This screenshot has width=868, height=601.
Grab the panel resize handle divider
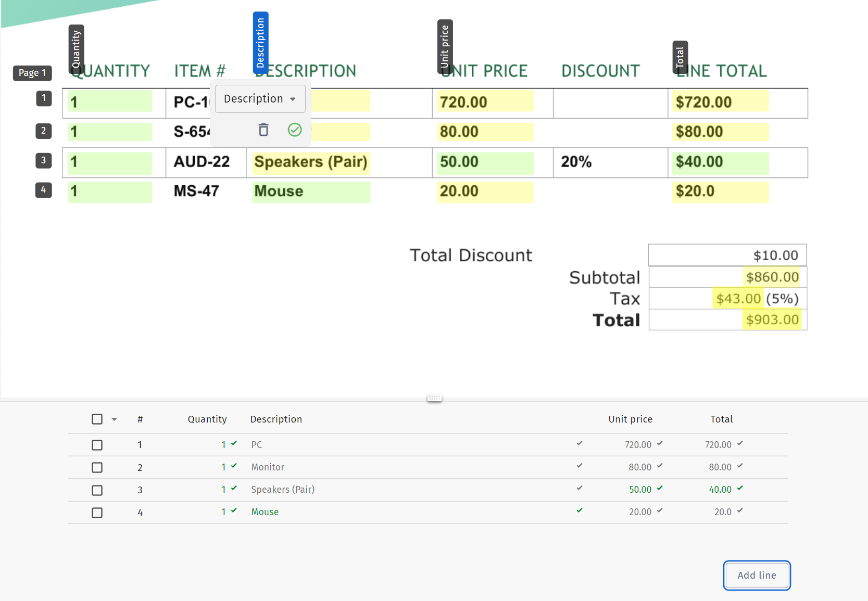pyautogui.click(x=434, y=398)
